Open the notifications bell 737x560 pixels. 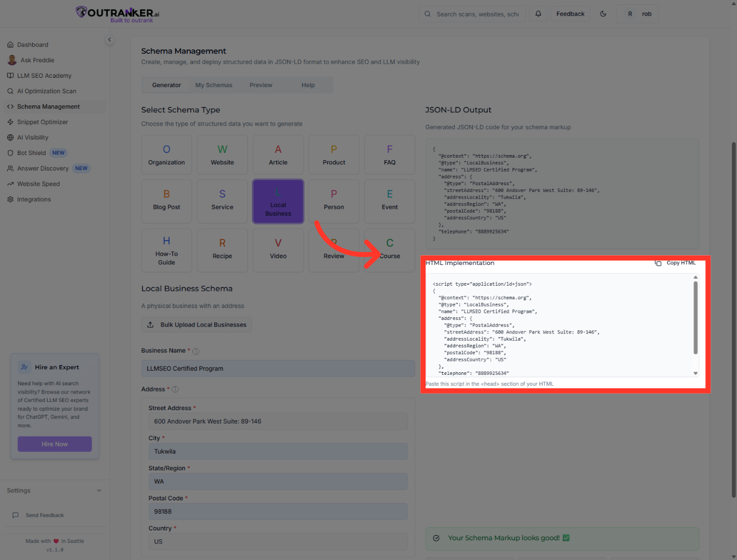[x=538, y=13]
